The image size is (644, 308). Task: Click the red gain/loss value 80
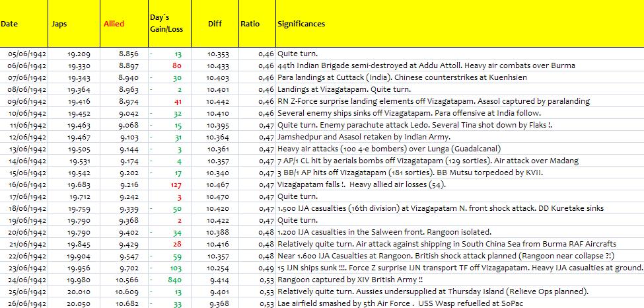pos(170,65)
